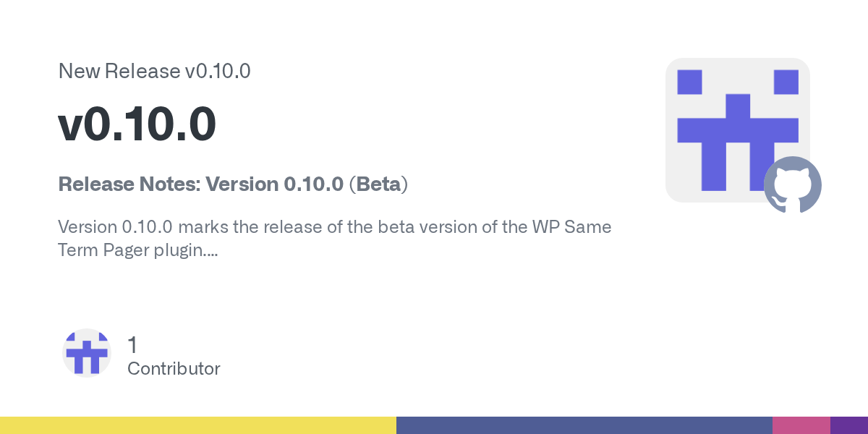Click the "Term Pager plugin...." text line
The width and height of the screenshot is (868, 434).
pyautogui.click(x=138, y=251)
